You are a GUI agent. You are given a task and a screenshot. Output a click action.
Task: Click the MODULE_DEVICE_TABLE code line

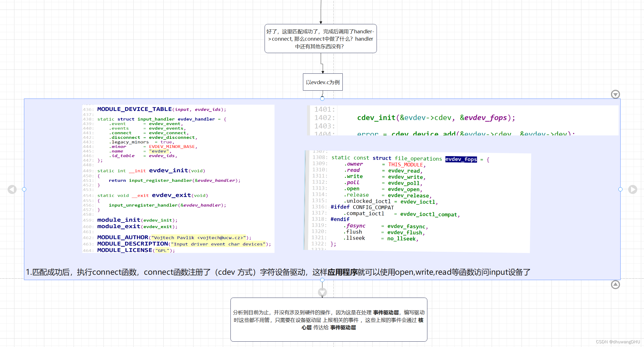tap(161, 109)
